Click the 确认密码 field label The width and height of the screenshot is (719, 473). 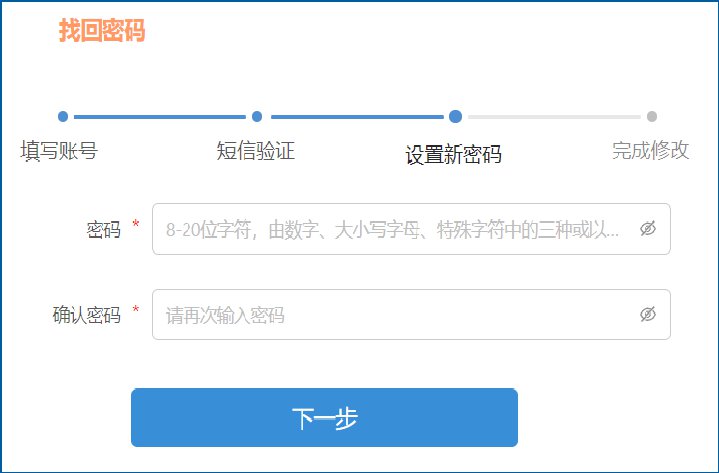(x=86, y=316)
